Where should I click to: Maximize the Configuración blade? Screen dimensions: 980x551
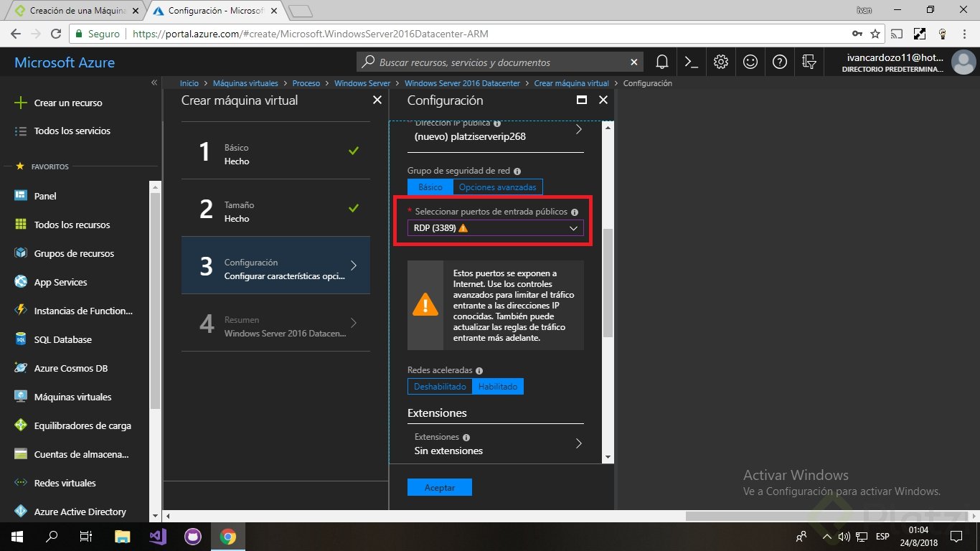[x=582, y=100]
